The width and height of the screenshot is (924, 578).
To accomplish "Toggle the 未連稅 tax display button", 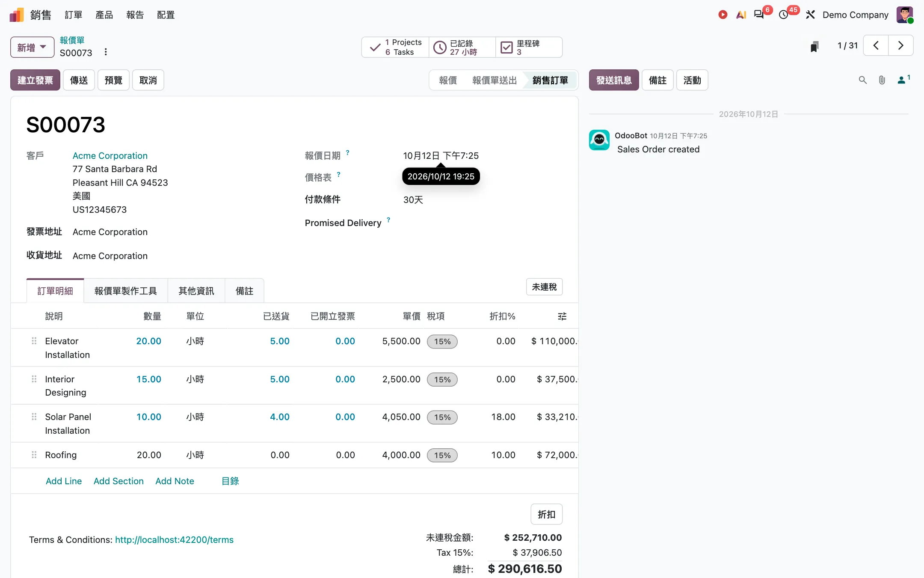I will click(x=544, y=287).
